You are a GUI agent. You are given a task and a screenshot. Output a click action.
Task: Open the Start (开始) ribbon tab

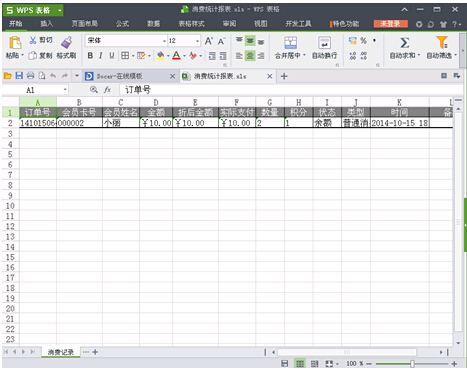point(15,24)
